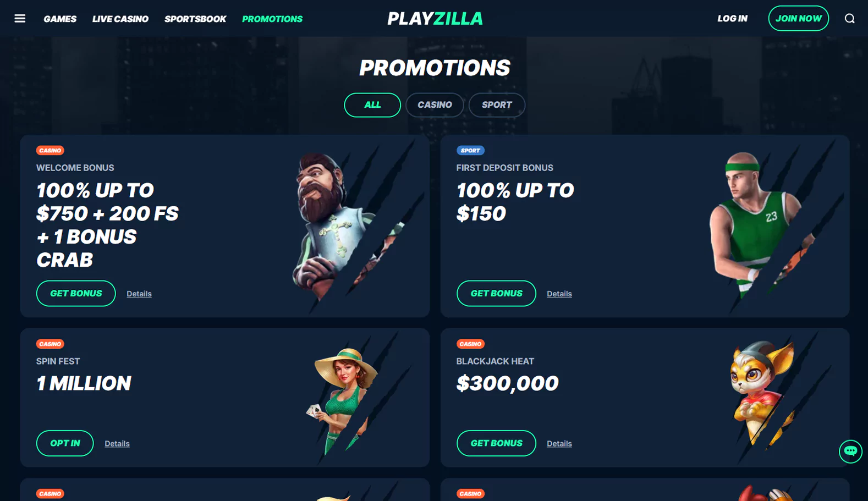This screenshot has height=501, width=868.
Task: Open the live chat bubble icon
Action: tap(850, 452)
